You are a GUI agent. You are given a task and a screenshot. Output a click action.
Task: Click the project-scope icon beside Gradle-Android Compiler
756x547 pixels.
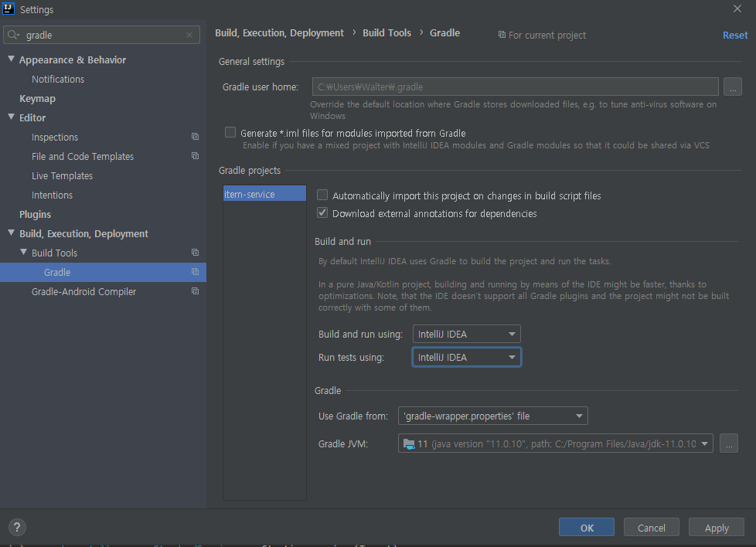195,291
